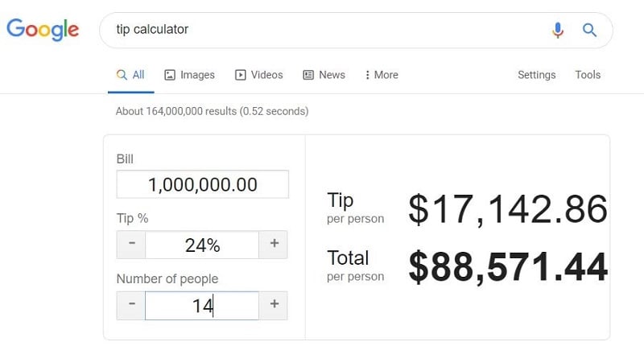Screen dimensions: 644x346
Task: Open the Images tab
Action: (190, 75)
